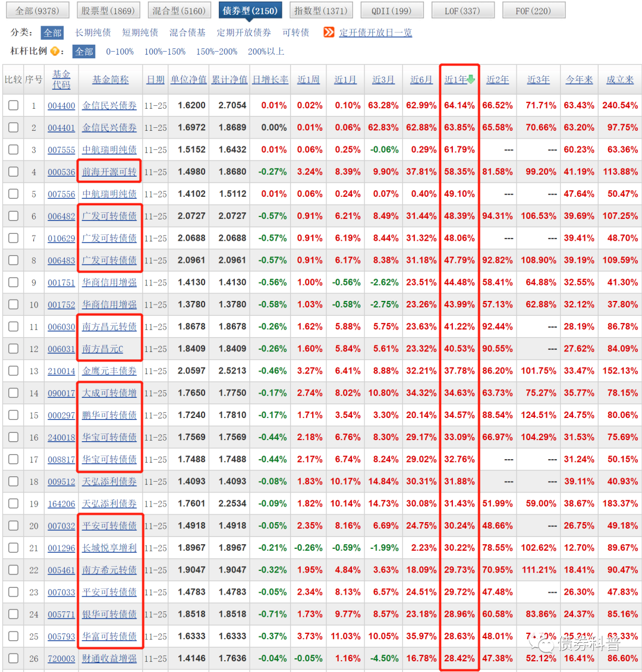Open the 南方希元转债 fund name link
642x672 pixels.
pyautogui.click(x=109, y=570)
